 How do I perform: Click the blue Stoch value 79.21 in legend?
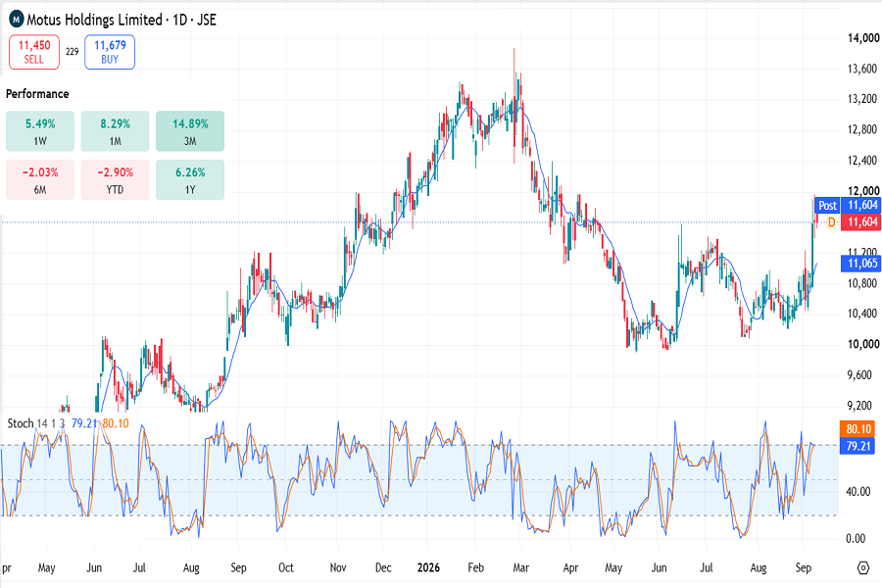click(x=84, y=423)
